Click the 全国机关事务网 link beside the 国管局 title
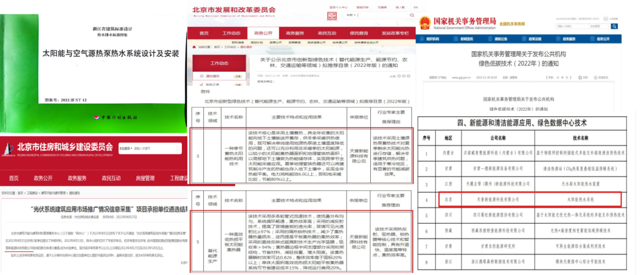This screenshot has height=275, width=644. 512,24
